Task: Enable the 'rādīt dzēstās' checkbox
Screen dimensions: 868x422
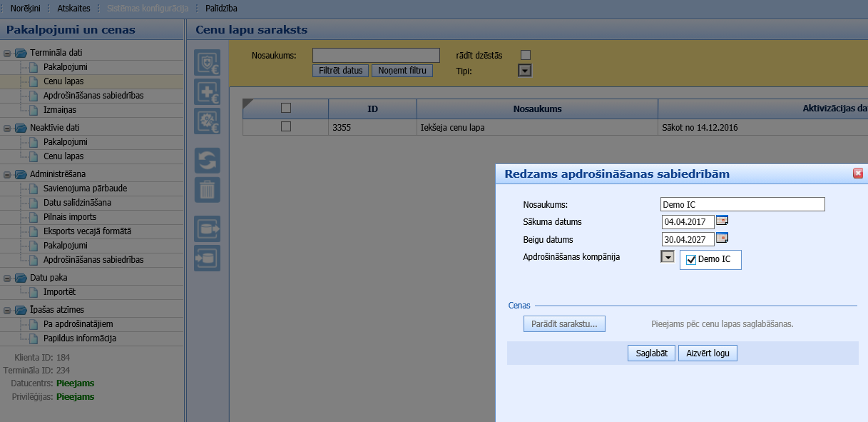Action: (526, 55)
